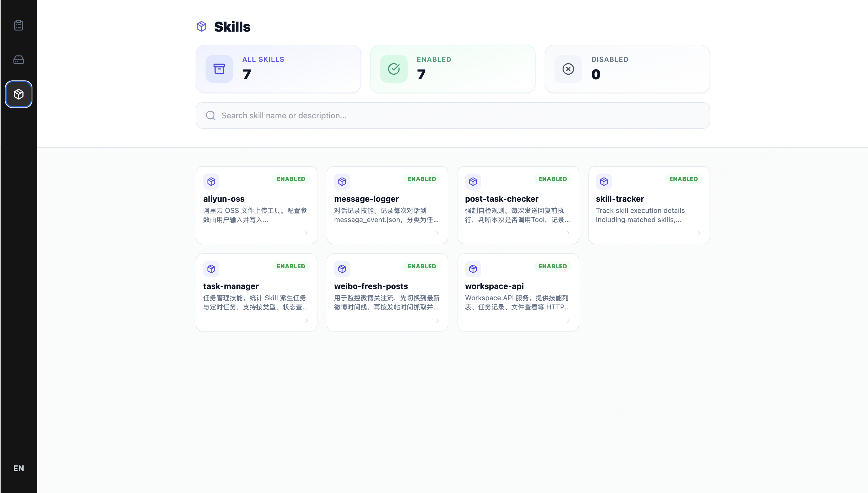Image resolution: width=868 pixels, height=493 pixels.
Task: Click the ENABLED badge on task-manager
Action: pos(290,266)
